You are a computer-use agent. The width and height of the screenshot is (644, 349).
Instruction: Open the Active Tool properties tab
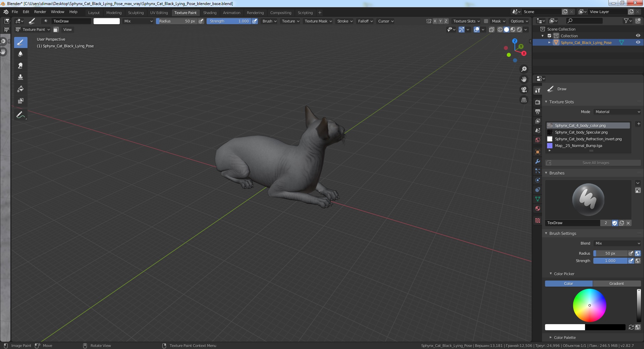[538, 90]
